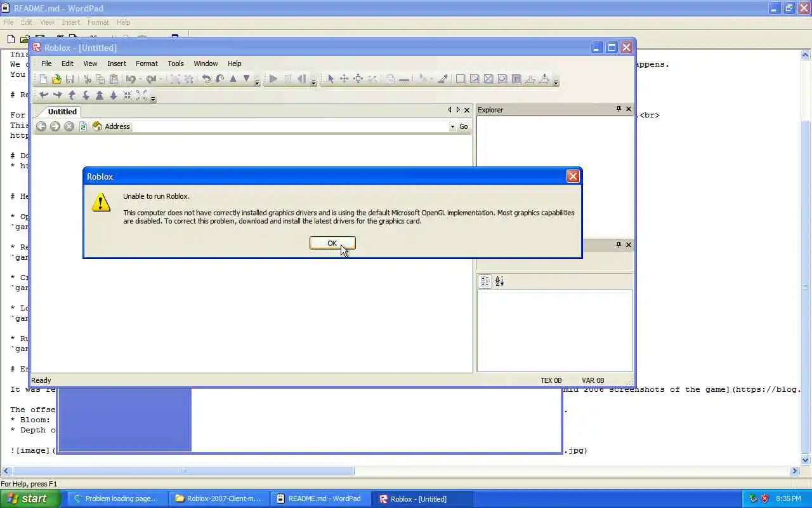
Task: Click the Copy icon in Roblox toolbar
Action: (100, 79)
